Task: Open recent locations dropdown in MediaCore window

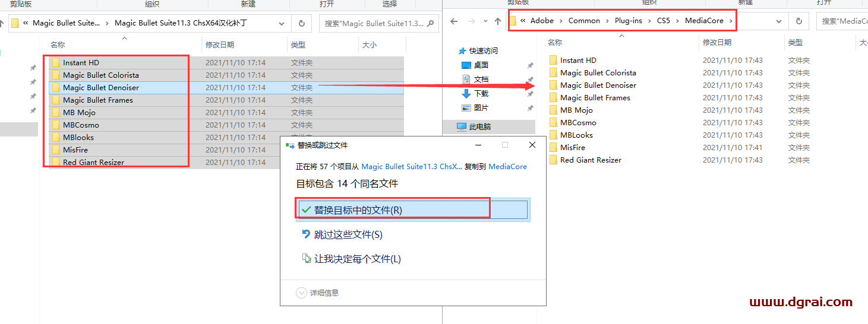Action: point(485,22)
